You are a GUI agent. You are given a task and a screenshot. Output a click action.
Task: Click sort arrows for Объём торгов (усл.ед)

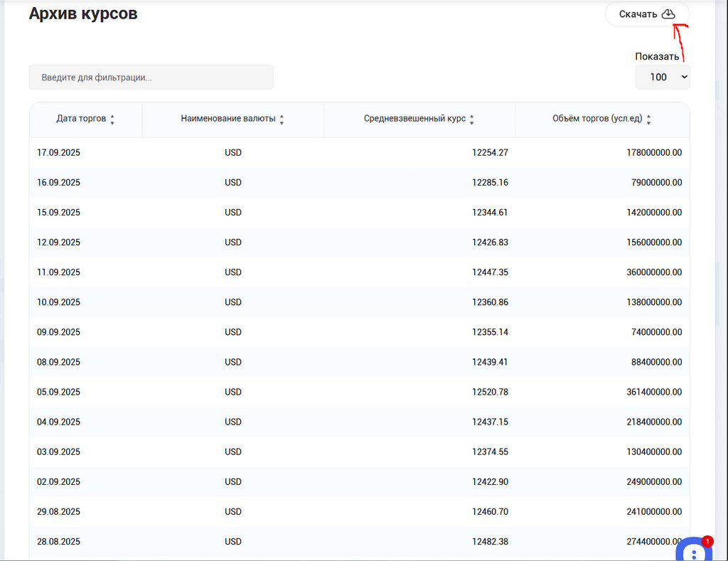click(648, 119)
